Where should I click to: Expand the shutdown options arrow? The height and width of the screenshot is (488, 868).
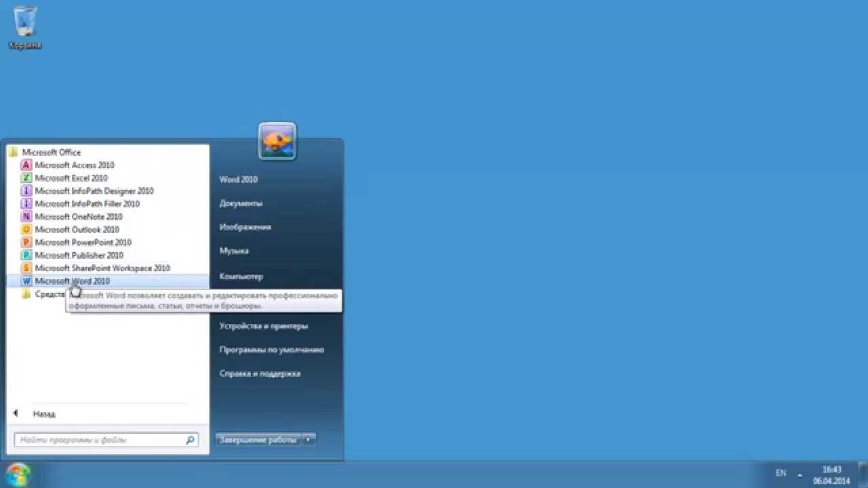308,439
